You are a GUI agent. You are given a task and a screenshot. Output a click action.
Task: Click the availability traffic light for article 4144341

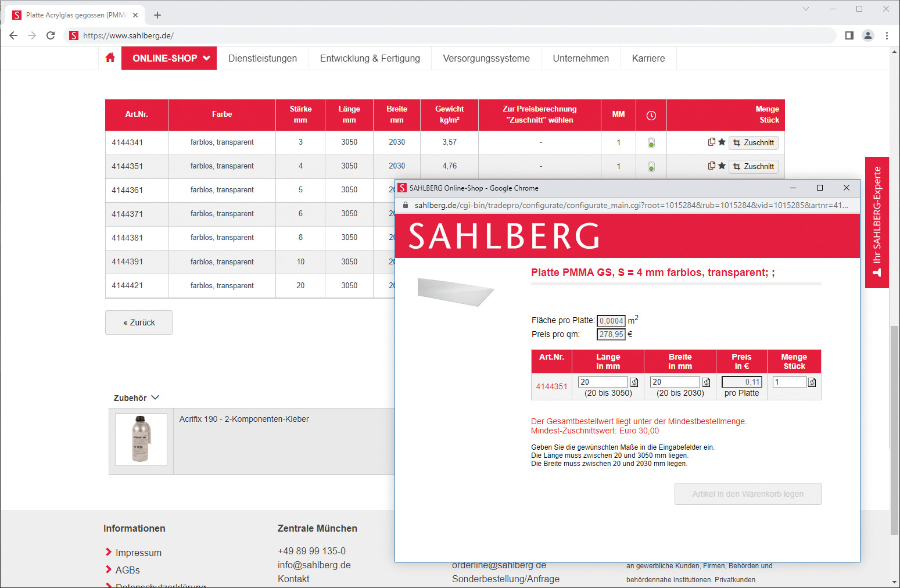click(x=651, y=143)
